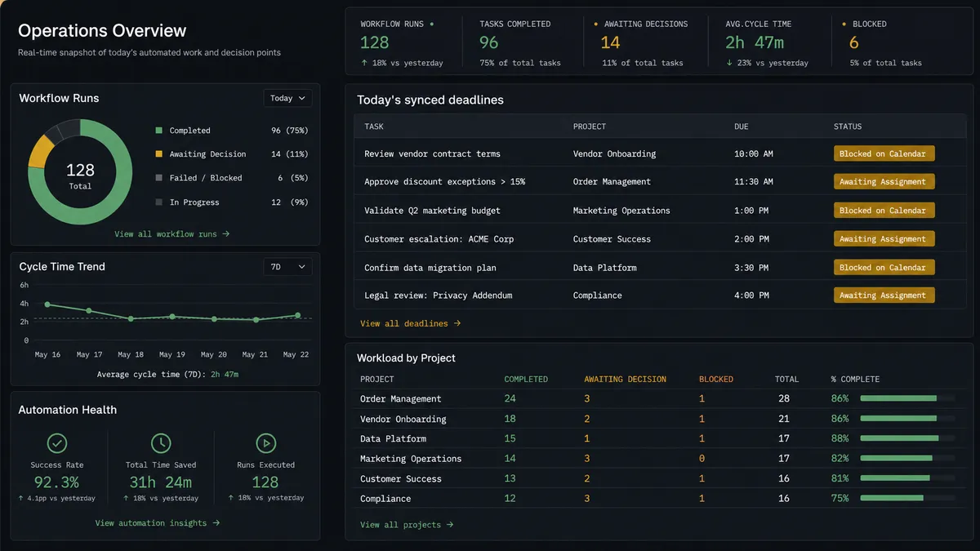Open the 7D range dropdown
Viewport: 980px width, 551px height.
coord(287,267)
